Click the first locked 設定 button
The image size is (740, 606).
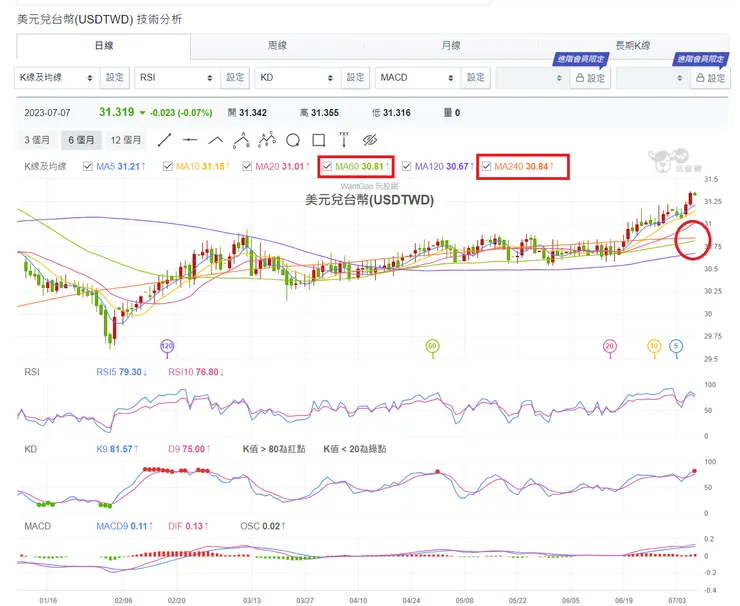590,78
